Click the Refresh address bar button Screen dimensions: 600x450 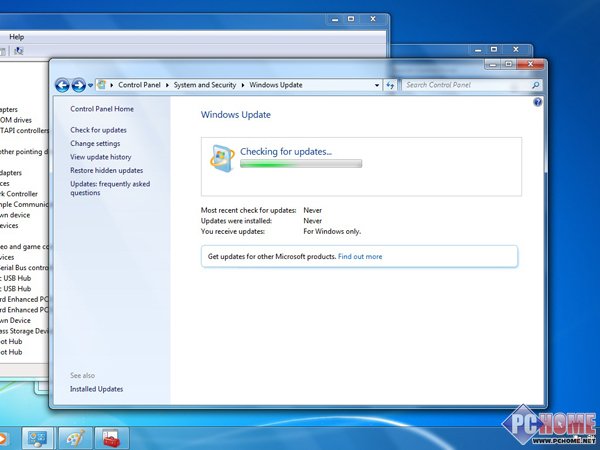[x=390, y=85]
